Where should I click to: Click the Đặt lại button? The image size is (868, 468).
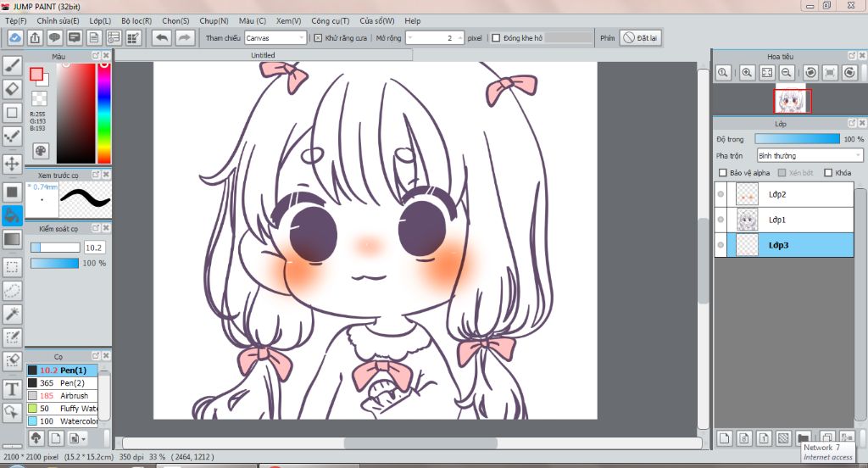pos(641,37)
